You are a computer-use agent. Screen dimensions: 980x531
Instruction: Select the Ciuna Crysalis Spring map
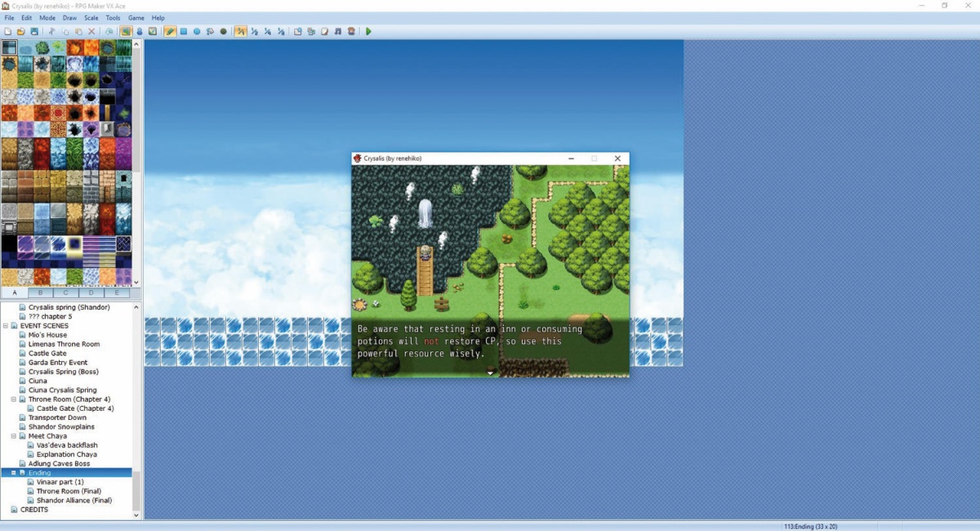coord(62,390)
